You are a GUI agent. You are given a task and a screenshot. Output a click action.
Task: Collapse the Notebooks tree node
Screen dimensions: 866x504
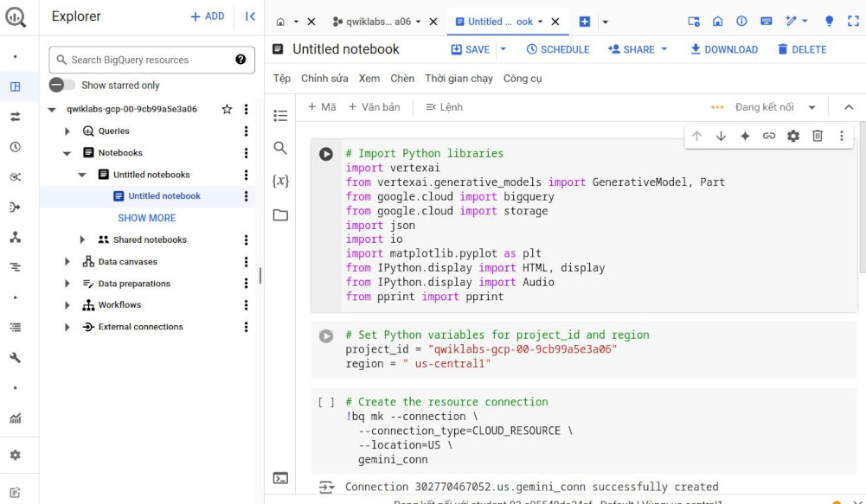pyautogui.click(x=67, y=154)
